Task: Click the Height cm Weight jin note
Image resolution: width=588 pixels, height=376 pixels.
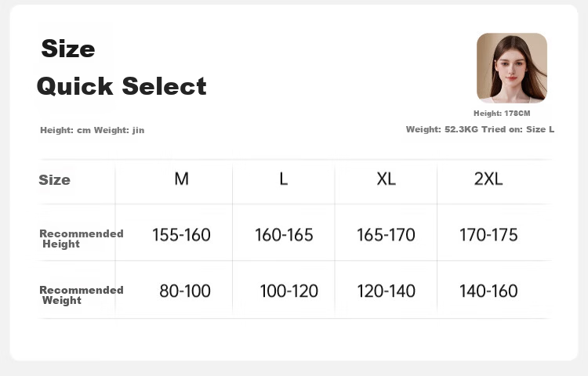Action: (93, 130)
